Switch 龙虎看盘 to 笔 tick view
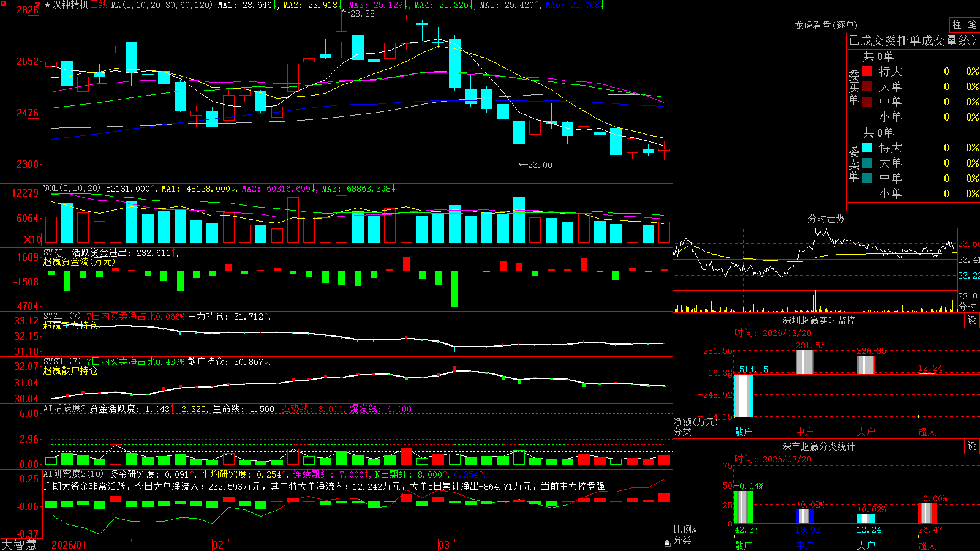This screenshot has height=551, width=980. click(x=973, y=24)
